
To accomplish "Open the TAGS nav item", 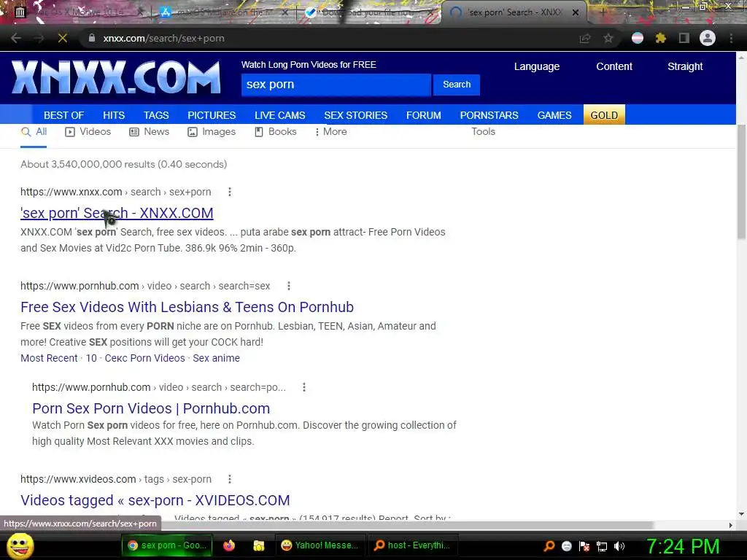I will tap(156, 115).
